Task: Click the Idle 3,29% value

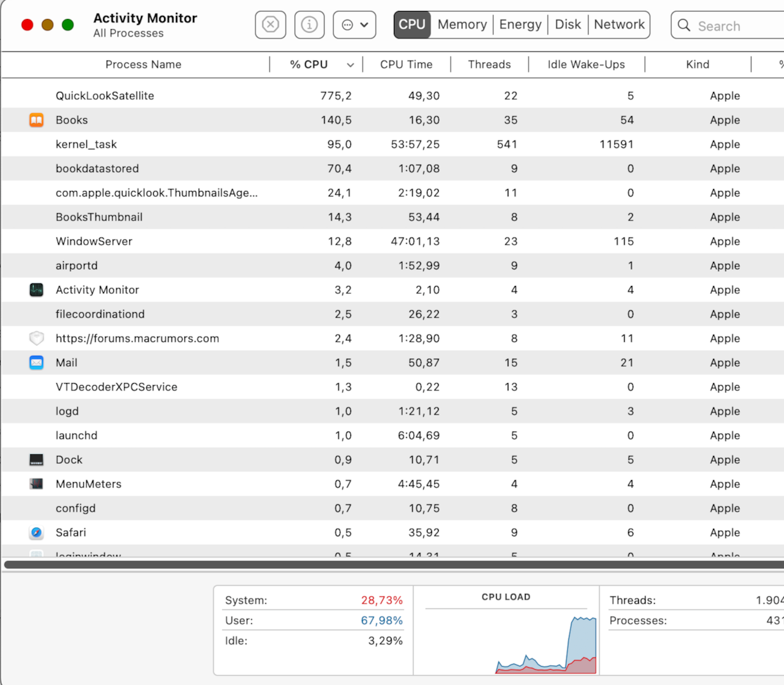Action: click(385, 641)
